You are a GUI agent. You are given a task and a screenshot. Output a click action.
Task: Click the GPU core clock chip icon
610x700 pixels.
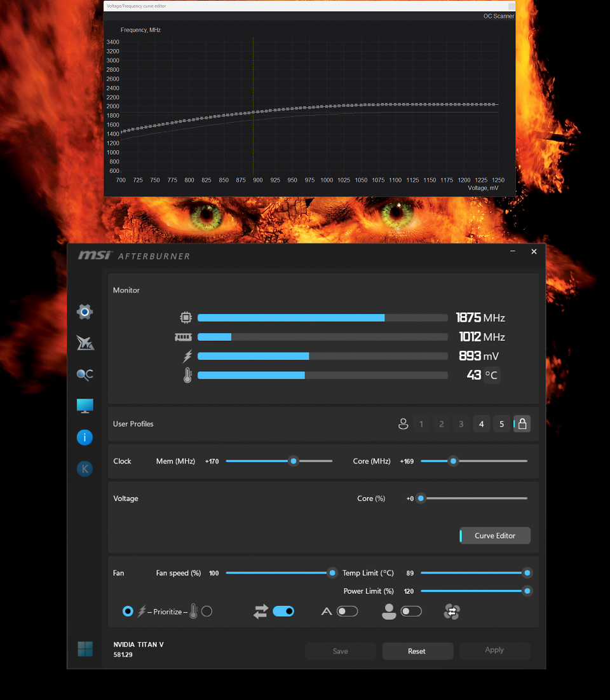pos(186,317)
